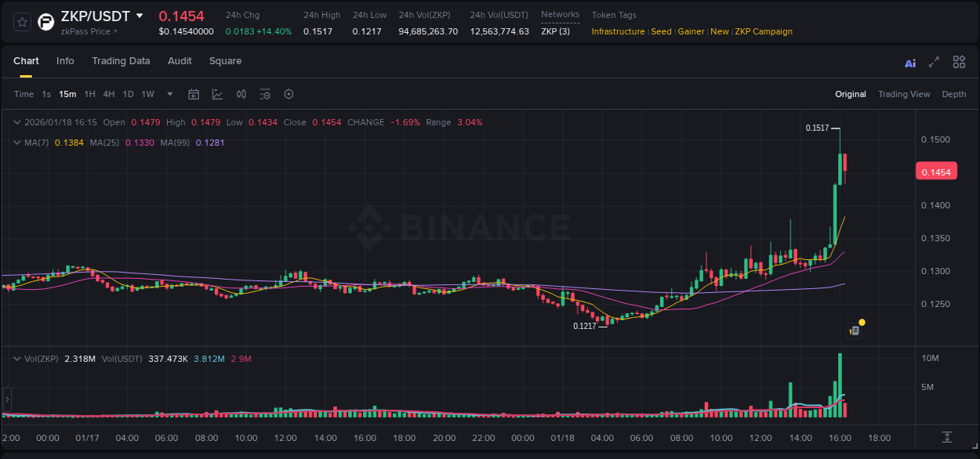The height and width of the screenshot is (459, 980).
Task: Select the 15m timeframe
Action: [67, 94]
